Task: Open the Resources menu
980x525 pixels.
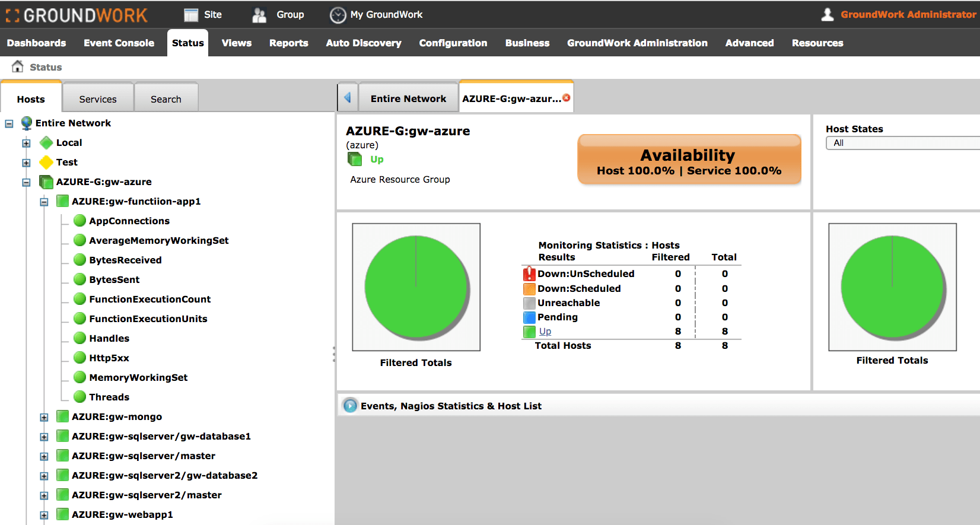Action: pyautogui.click(x=817, y=43)
